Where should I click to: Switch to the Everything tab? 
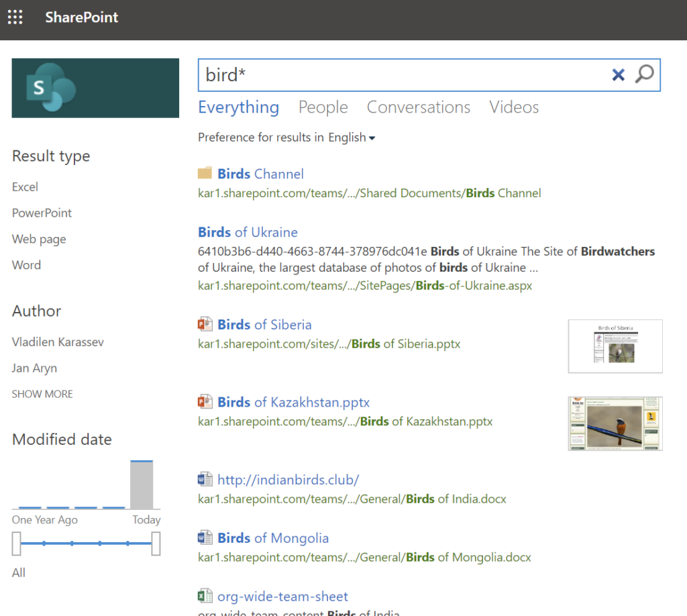pos(238,107)
